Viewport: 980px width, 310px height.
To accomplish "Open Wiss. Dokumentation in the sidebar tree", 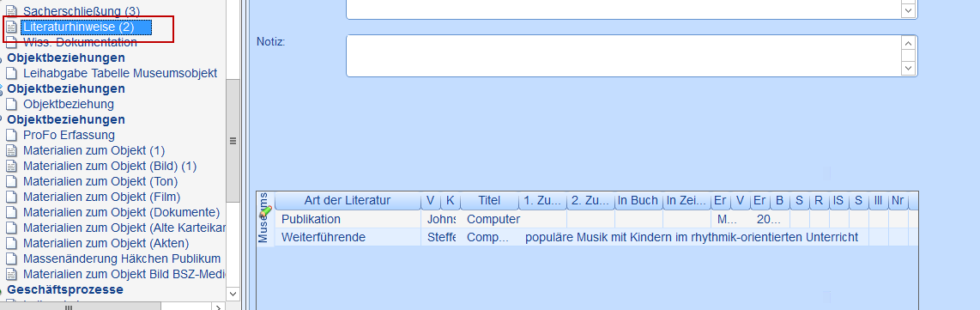I will (x=80, y=42).
